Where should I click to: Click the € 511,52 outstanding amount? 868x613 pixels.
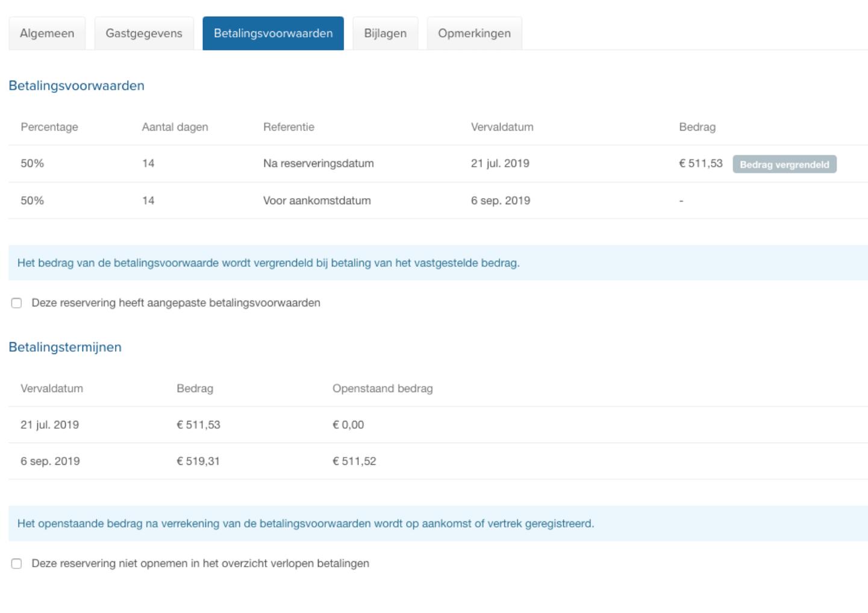point(354,461)
